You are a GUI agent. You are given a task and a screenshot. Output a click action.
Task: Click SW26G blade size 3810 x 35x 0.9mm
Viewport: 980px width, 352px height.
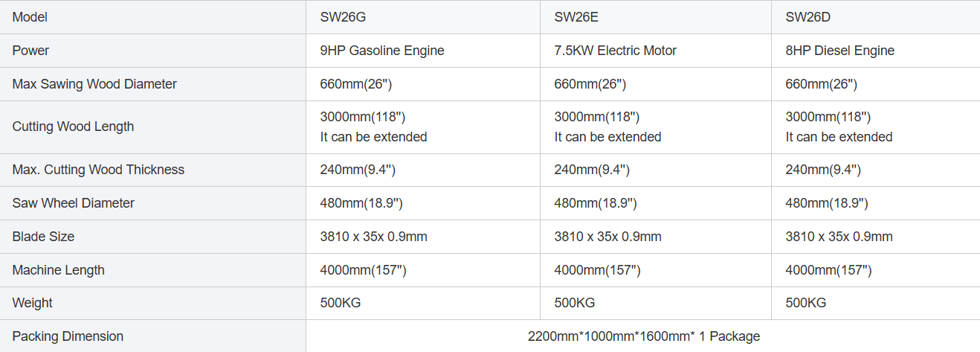(373, 237)
